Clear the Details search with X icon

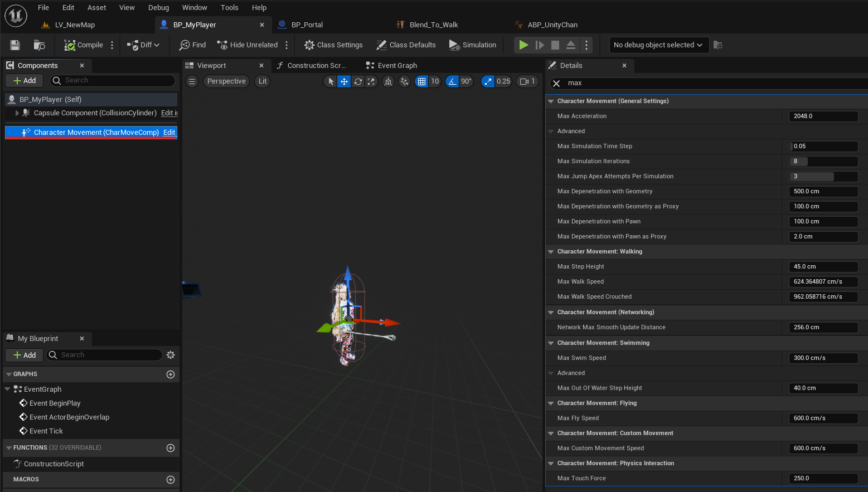pyautogui.click(x=556, y=84)
